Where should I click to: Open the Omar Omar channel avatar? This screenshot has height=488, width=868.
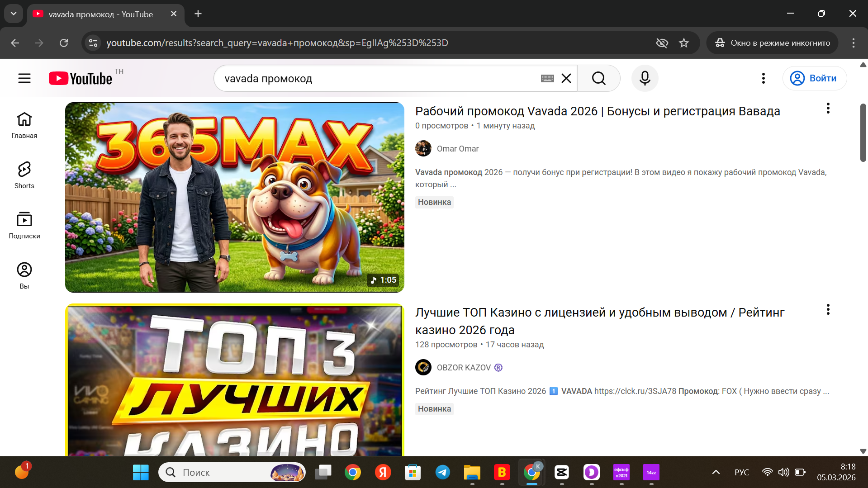pos(423,148)
